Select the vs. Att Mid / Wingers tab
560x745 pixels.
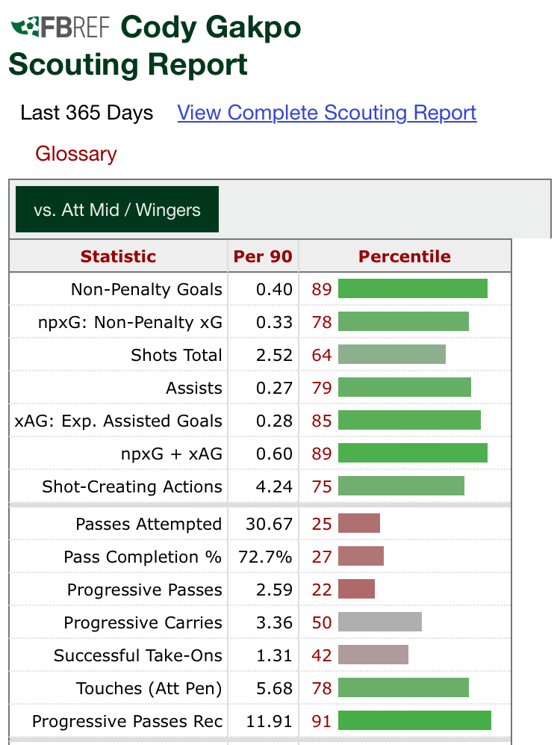point(117,210)
